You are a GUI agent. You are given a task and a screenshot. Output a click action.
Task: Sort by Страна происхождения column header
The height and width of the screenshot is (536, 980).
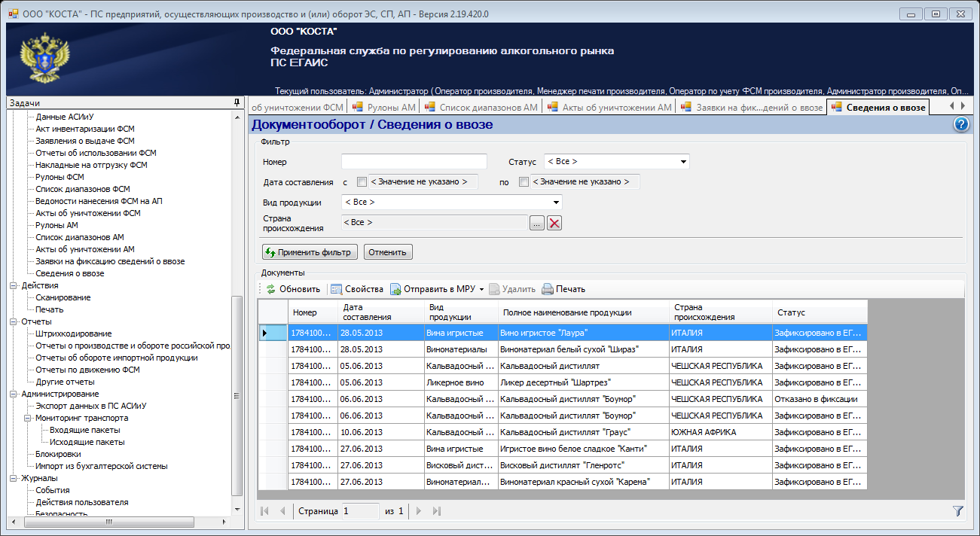click(x=721, y=312)
